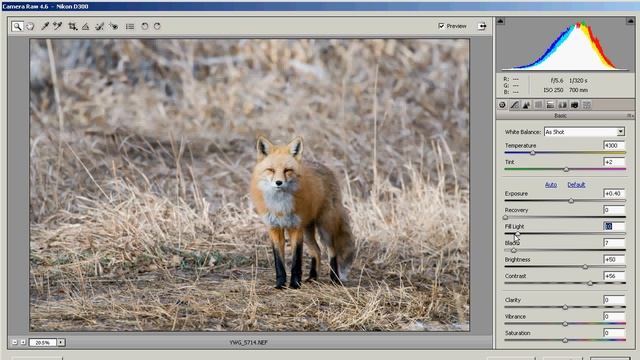Click the Vibrance value field
640x360 pixels.
(x=614, y=316)
